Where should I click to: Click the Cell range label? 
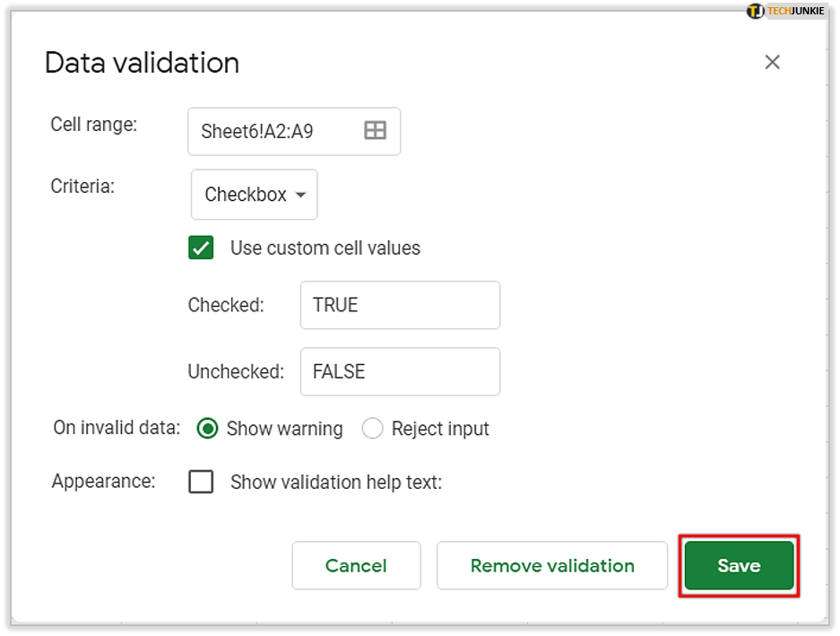pos(94,125)
